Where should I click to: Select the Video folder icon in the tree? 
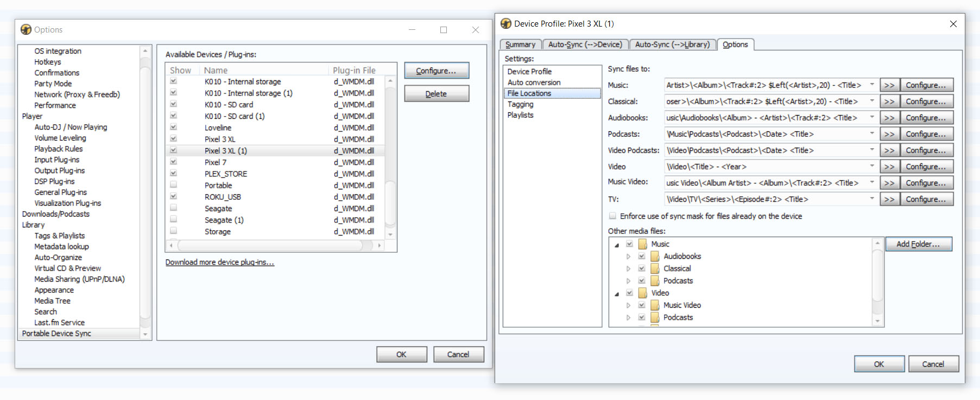(643, 293)
